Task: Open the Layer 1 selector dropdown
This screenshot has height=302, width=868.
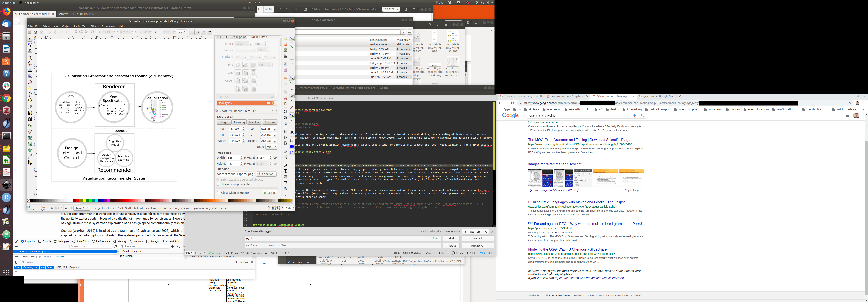Action: point(82,208)
